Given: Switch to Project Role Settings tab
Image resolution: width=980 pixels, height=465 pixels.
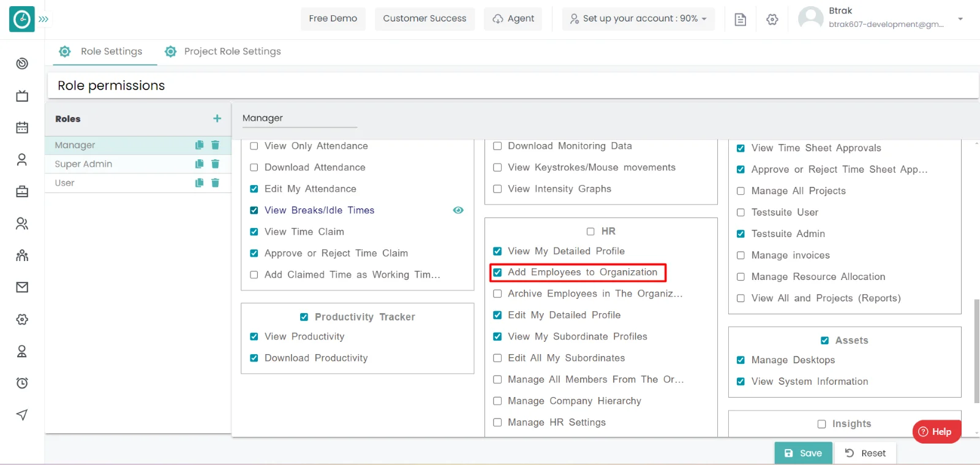Looking at the screenshot, I should point(223,51).
